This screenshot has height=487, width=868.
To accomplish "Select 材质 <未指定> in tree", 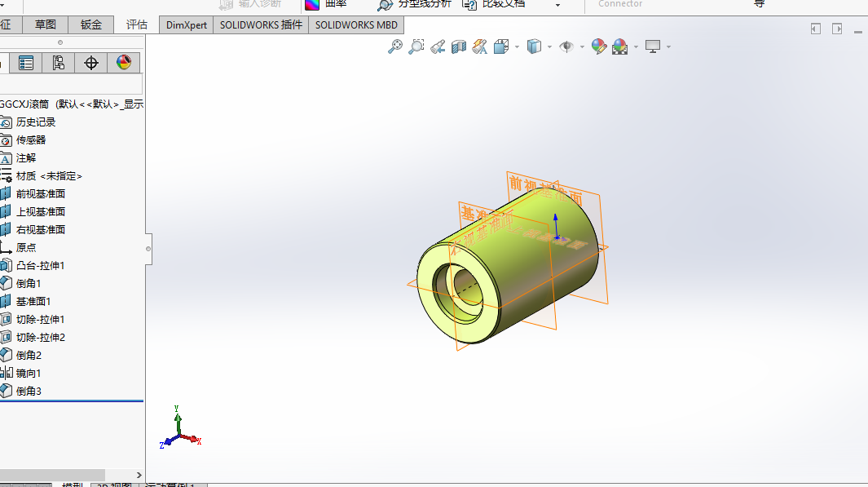I will [49, 176].
